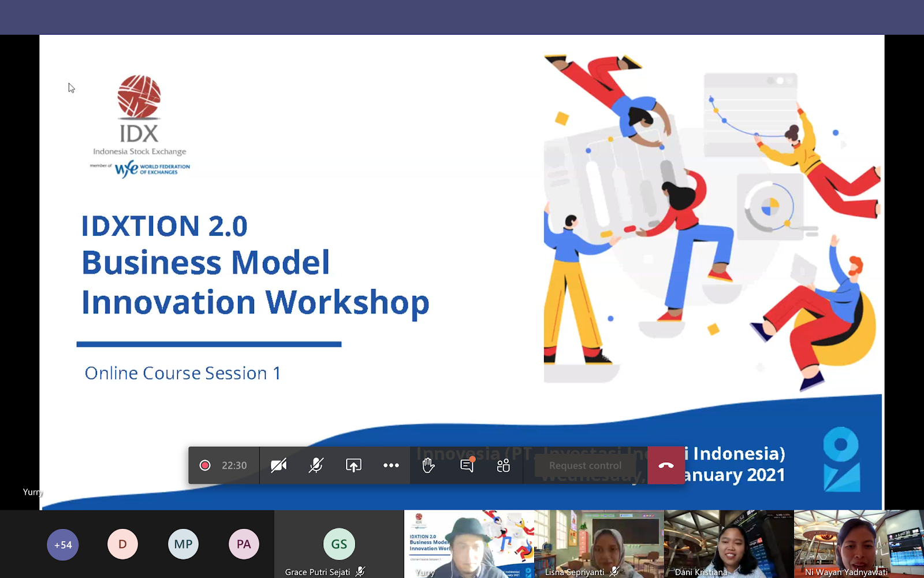Open the More actions menu
This screenshot has height=578, width=924.
tap(391, 465)
